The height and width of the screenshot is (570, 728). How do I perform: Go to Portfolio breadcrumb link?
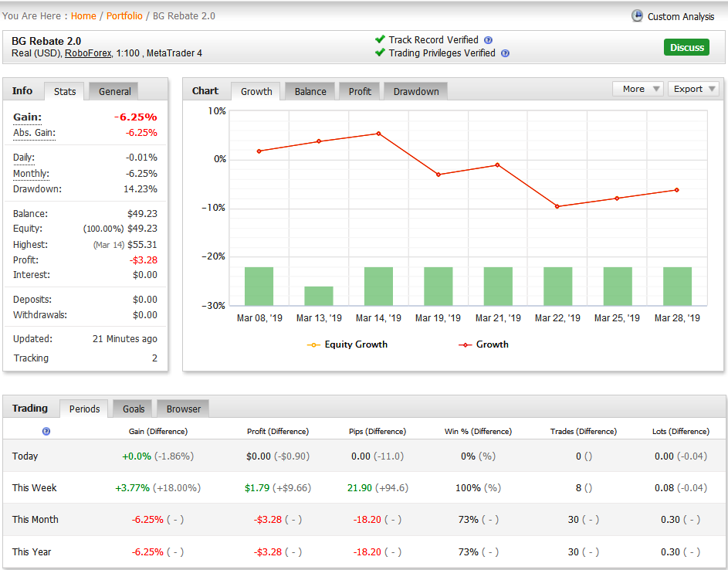tap(124, 15)
